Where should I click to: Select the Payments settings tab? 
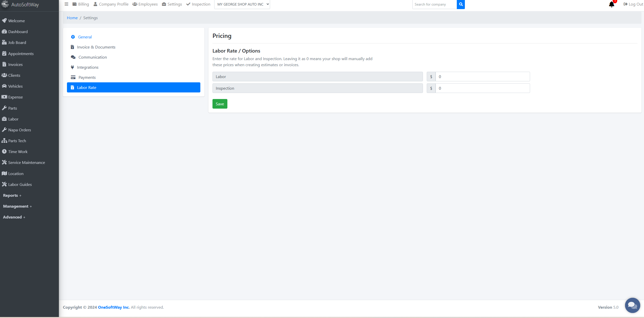pos(87,77)
